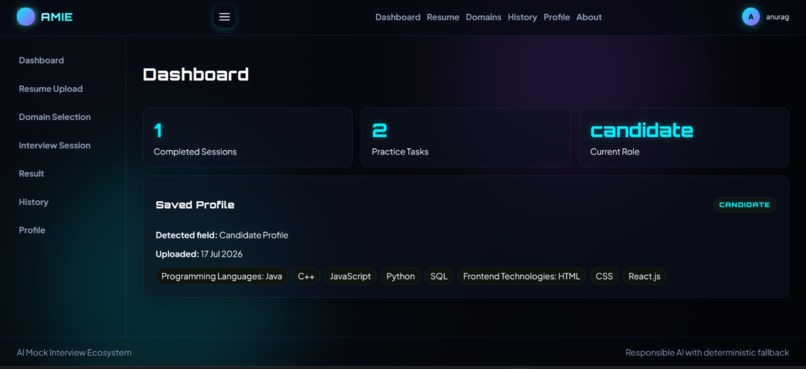This screenshot has width=806, height=369.
Task: Click the anurag username text
Action: click(x=777, y=17)
